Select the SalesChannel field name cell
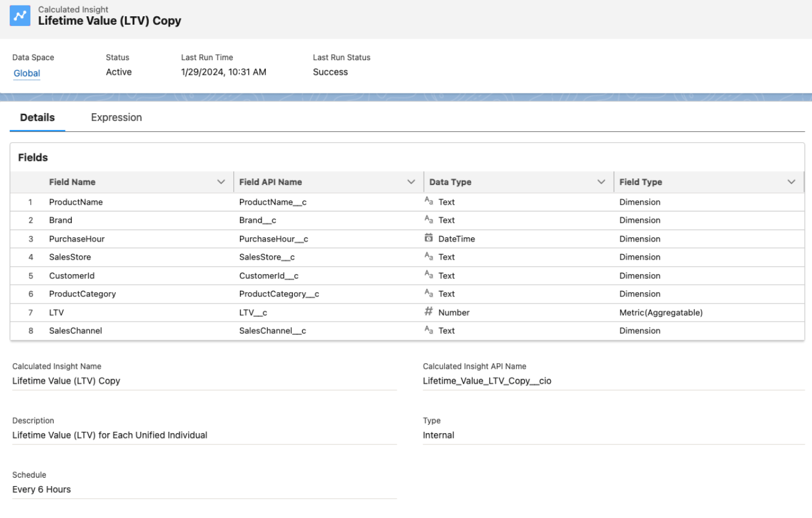 76,330
